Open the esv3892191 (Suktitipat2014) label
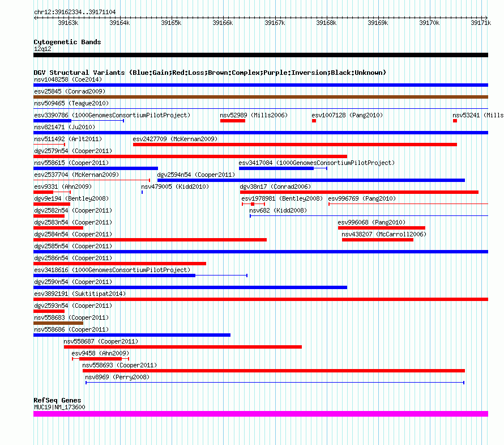The height and width of the screenshot is (445, 504). pos(80,294)
